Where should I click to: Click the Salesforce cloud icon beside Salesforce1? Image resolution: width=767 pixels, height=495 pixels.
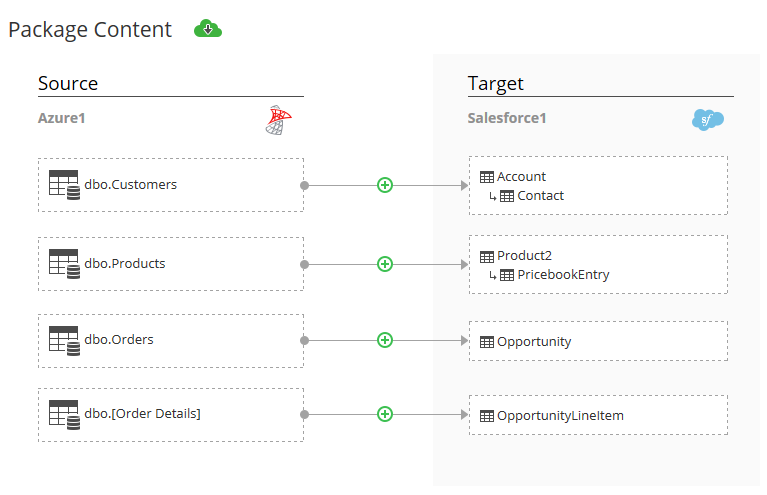(708, 119)
